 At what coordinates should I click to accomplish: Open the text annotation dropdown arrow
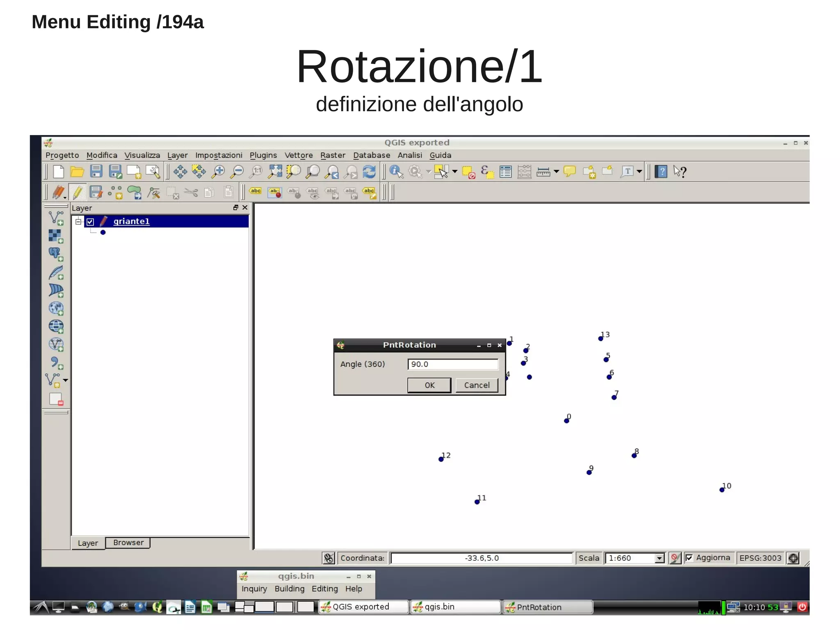(639, 172)
